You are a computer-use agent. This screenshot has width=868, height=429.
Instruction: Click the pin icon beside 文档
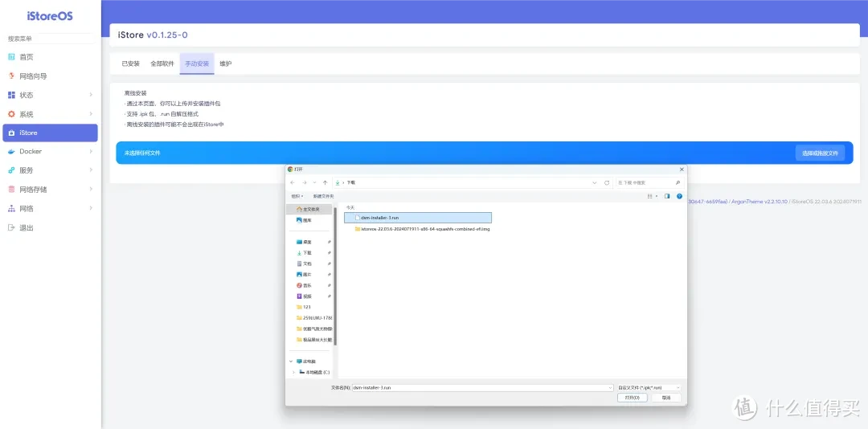pyautogui.click(x=330, y=264)
